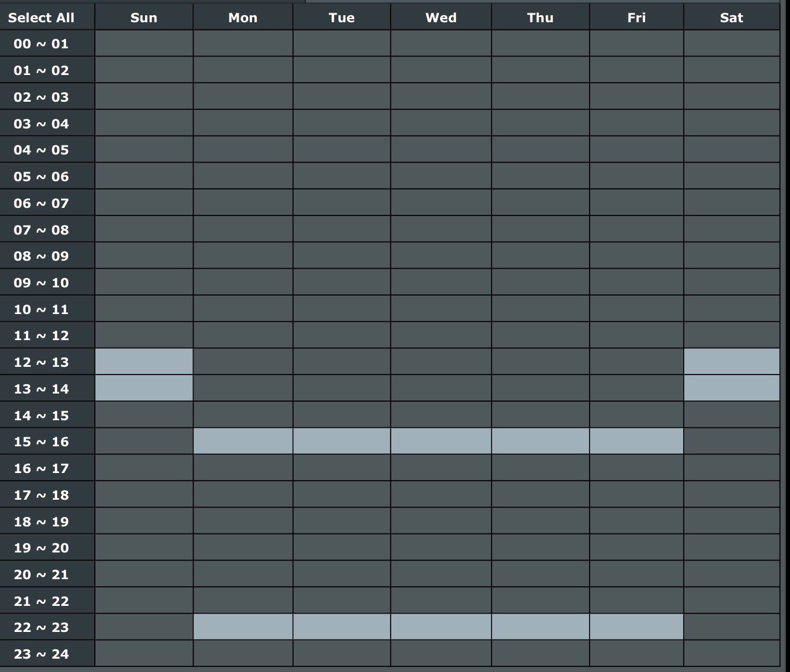The image size is (790, 672).
Task: Disable the Friday 15 ~ 16 cell
Action: point(636,441)
